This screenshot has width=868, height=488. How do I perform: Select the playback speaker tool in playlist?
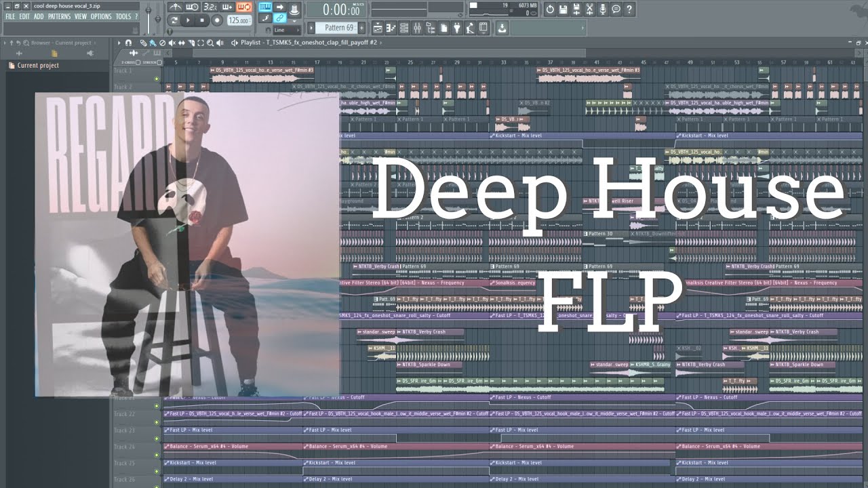click(220, 43)
